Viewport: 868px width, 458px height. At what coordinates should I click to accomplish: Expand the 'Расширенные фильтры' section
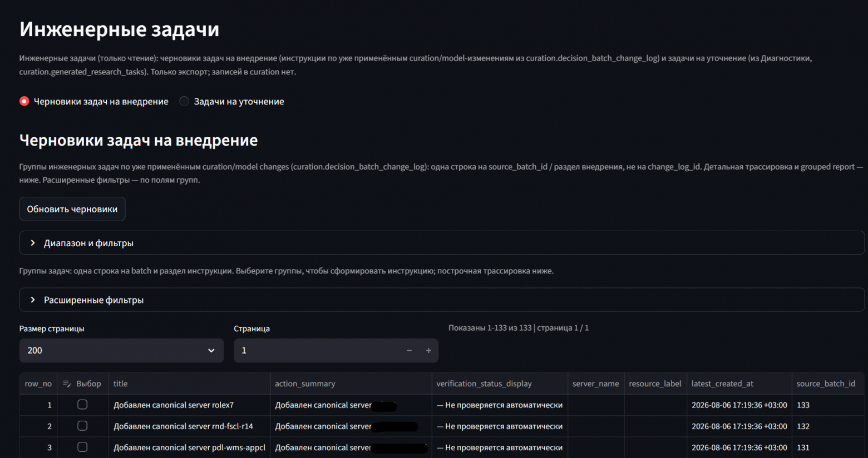tap(442, 300)
